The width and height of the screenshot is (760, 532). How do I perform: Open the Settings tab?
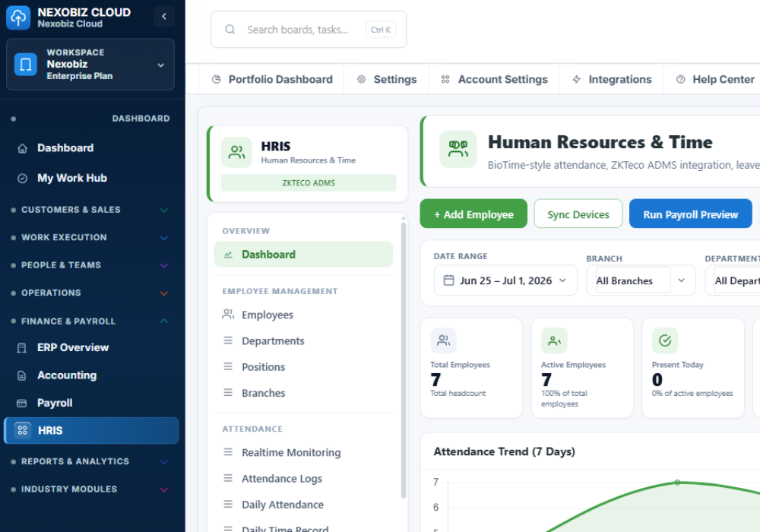point(387,80)
